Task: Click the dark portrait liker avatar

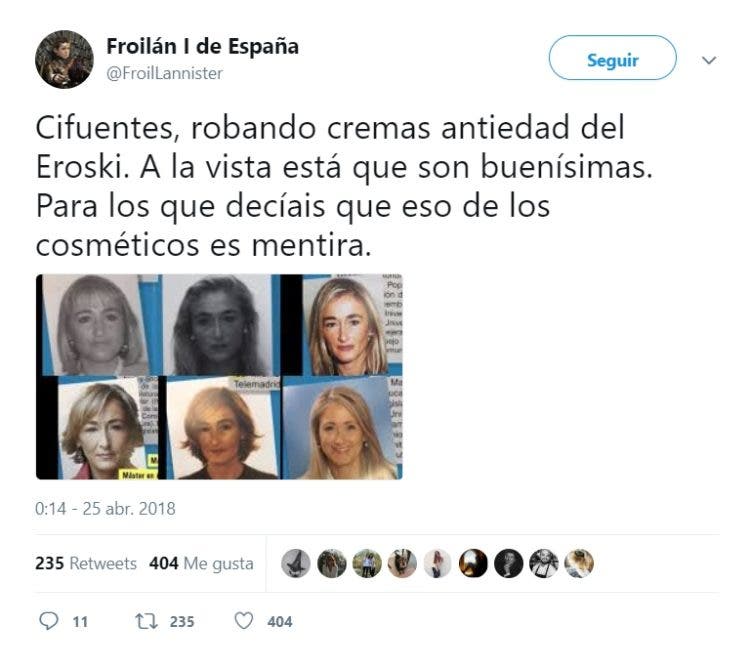Action: tap(508, 563)
